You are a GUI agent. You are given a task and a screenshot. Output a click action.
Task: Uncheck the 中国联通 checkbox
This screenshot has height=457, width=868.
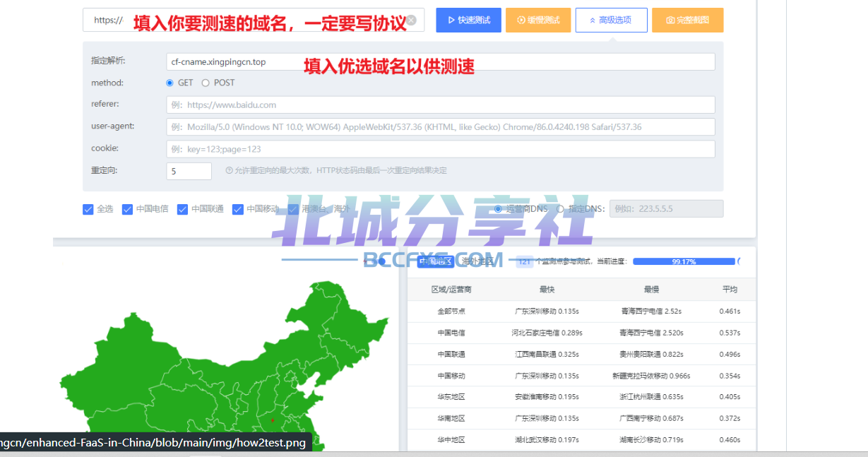click(182, 209)
